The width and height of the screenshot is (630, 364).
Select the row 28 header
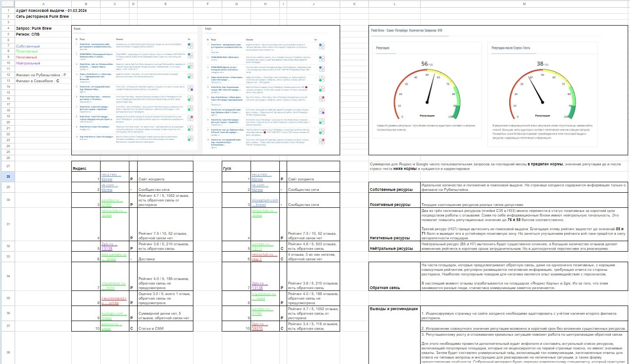pyautogui.click(x=7, y=177)
